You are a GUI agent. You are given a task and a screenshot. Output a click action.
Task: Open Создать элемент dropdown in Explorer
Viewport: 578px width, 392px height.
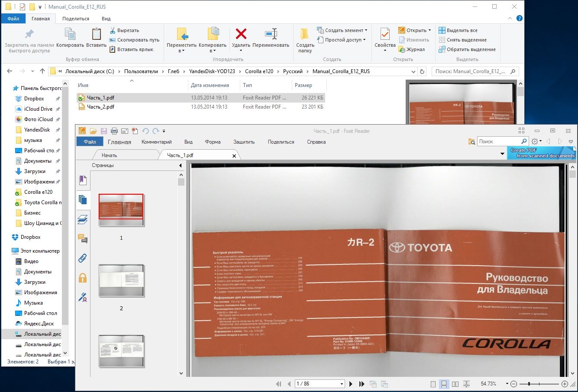(342, 30)
